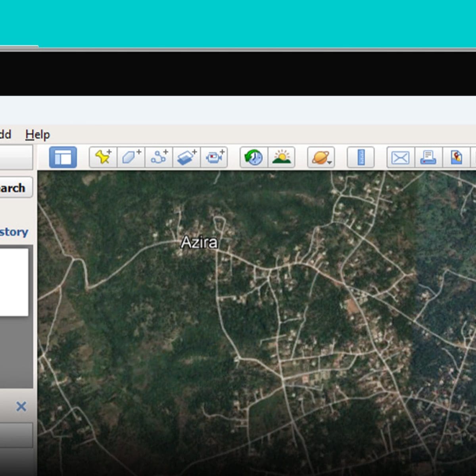This screenshot has height=476, width=476.
Task: Open the Help menu
Action: [x=38, y=135]
